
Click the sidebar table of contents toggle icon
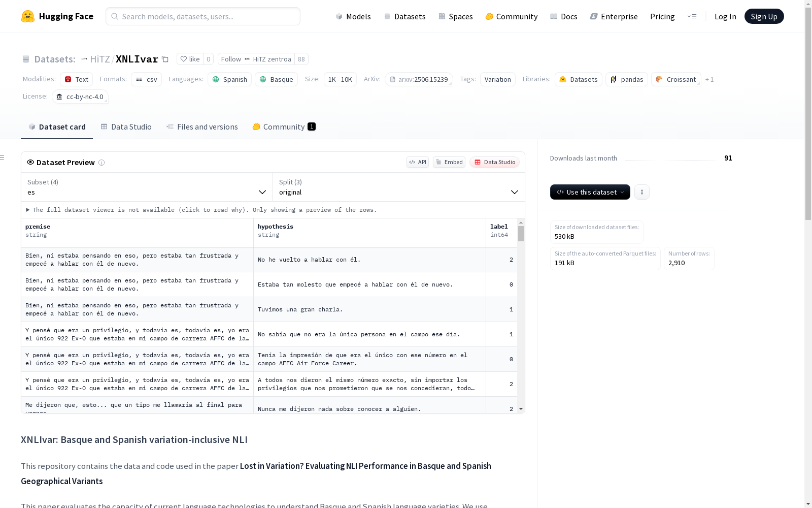click(x=3, y=157)
